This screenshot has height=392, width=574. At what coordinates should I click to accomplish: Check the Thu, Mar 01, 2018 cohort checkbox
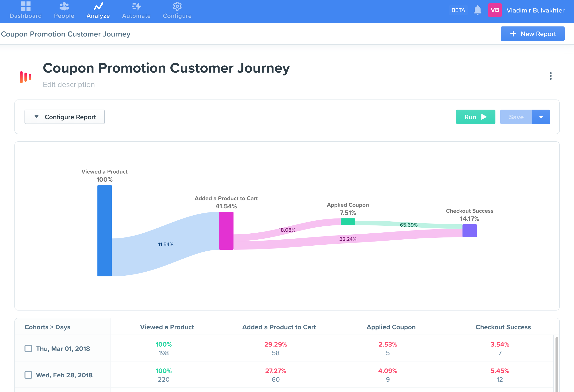point(28,348)
